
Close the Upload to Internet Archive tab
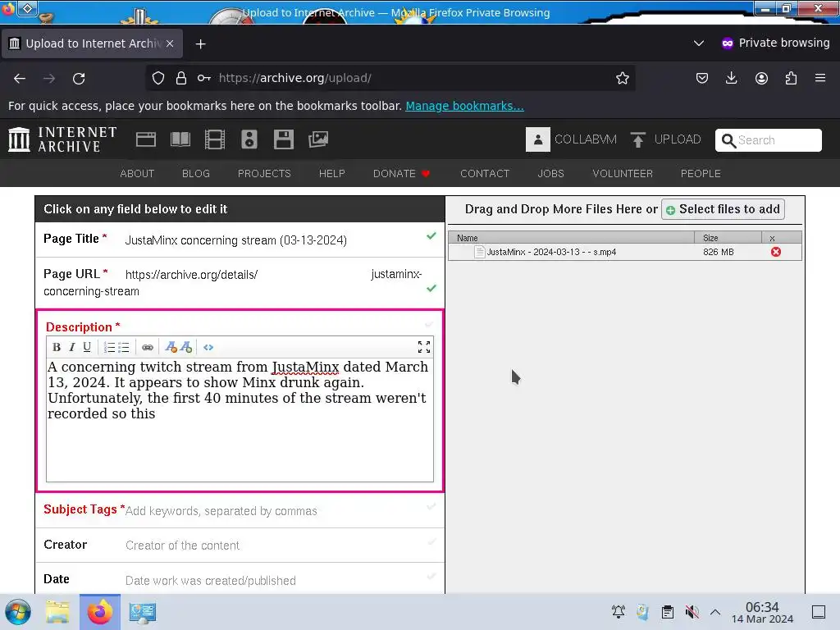click(x=170, y=43)
